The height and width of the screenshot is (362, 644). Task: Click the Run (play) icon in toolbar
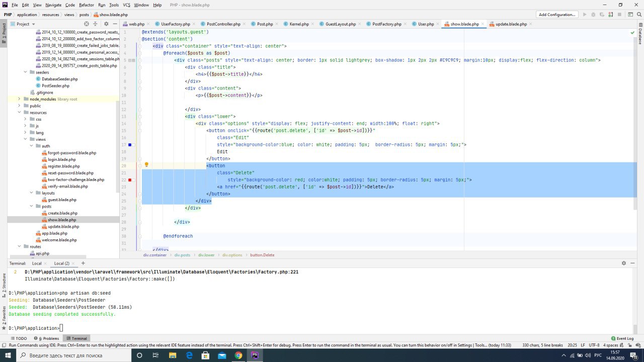585,15
